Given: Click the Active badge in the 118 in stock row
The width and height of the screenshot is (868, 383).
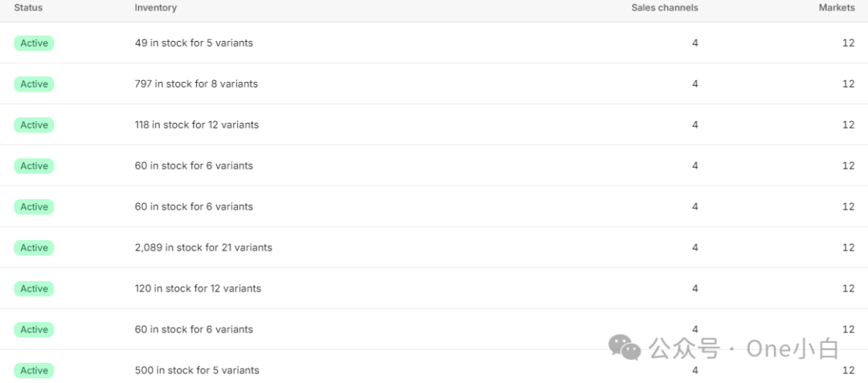Looking at the screenshot, I should pos(34,125).
